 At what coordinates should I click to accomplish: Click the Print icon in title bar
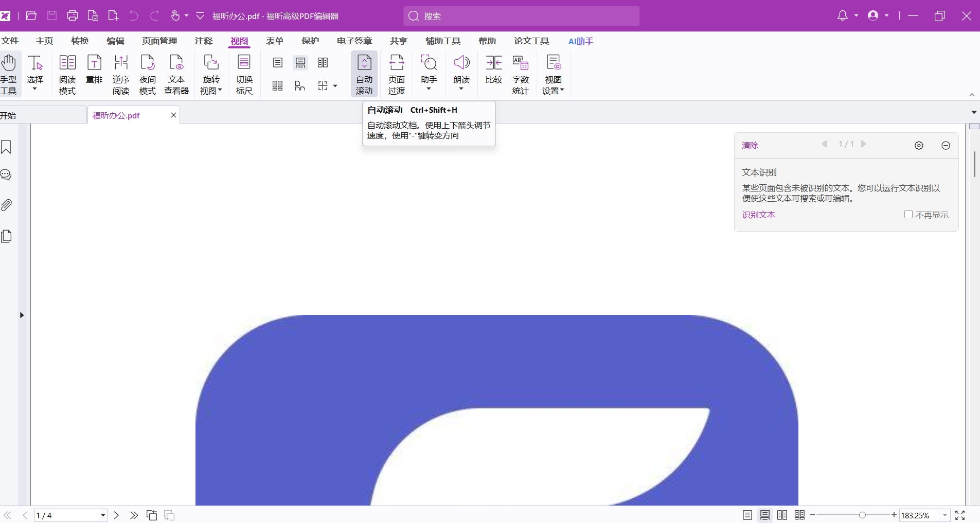[73, 16]
